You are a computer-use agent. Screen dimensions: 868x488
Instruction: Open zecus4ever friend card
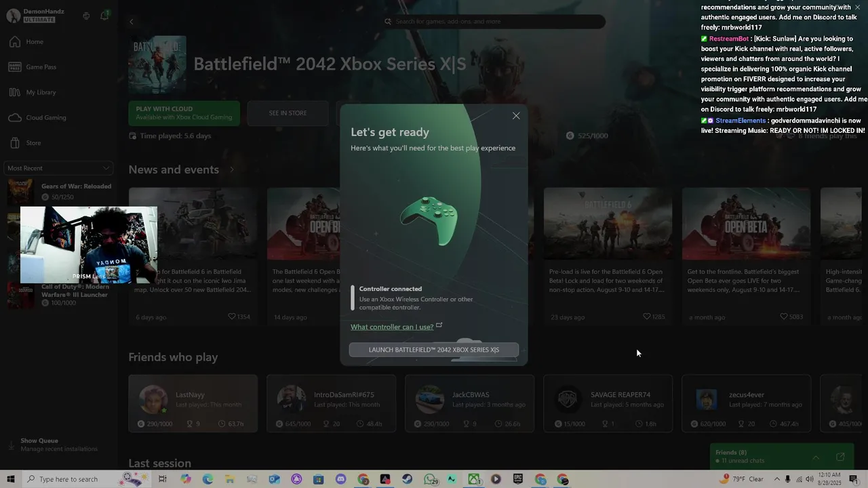pyautogui.click(x=747, y=403)
